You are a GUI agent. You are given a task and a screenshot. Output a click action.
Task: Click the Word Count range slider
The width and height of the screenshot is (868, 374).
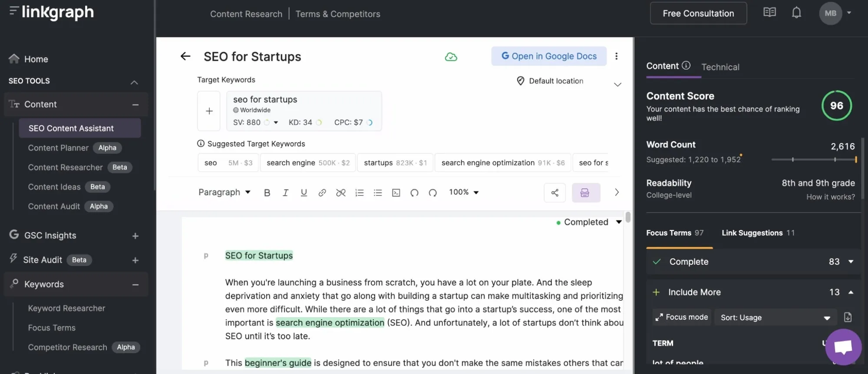(x=814, y=160)
